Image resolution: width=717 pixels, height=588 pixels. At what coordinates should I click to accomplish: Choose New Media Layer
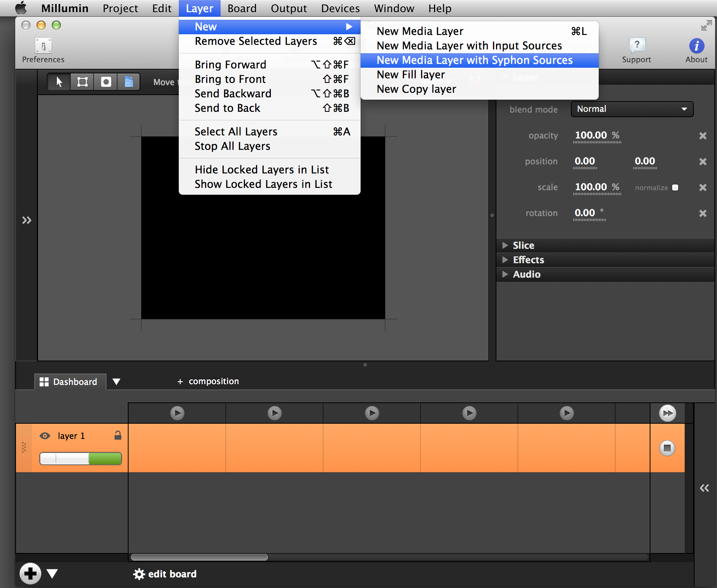point(480,31)
